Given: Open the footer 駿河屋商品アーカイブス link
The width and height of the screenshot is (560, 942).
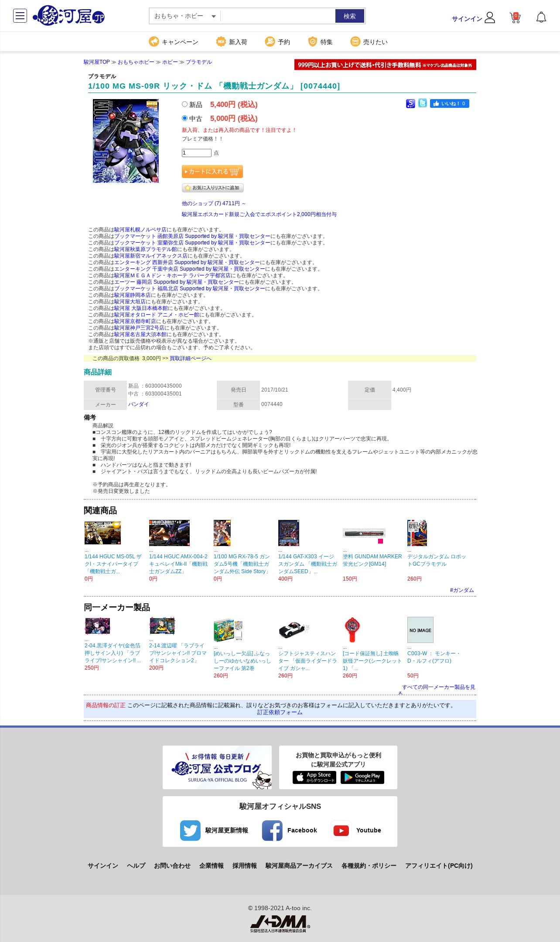Looking at the screenshot, I should [299, 866].
